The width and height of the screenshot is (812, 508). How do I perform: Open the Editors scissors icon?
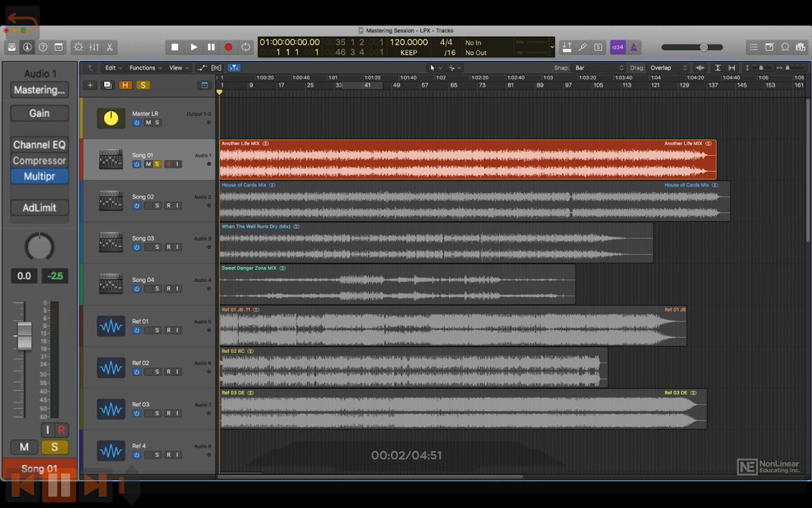tap(110, 47)
